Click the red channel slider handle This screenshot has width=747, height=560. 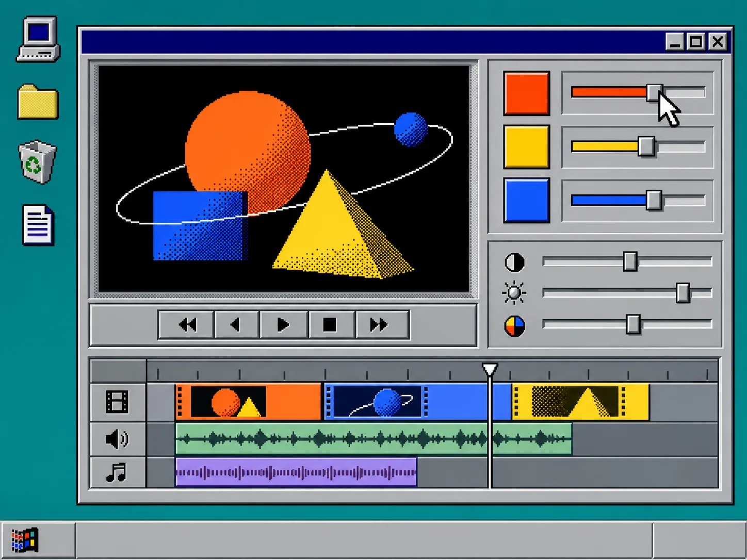[654, 93]
